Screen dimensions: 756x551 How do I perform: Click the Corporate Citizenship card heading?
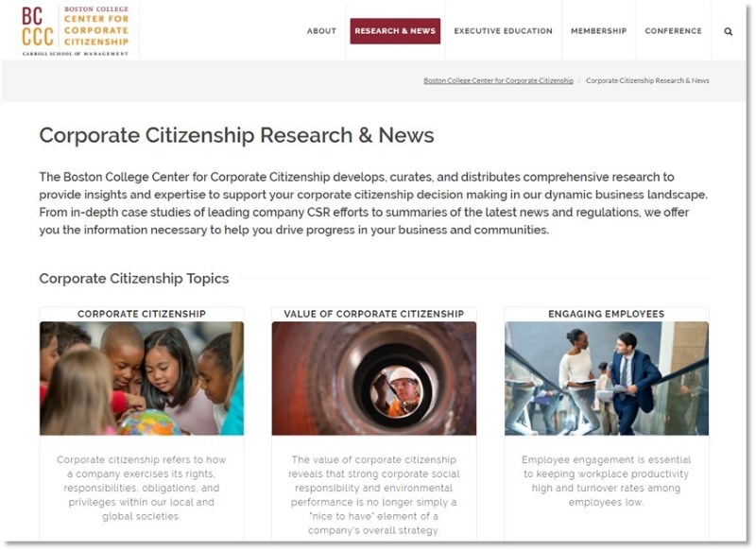tap(142, 314)
